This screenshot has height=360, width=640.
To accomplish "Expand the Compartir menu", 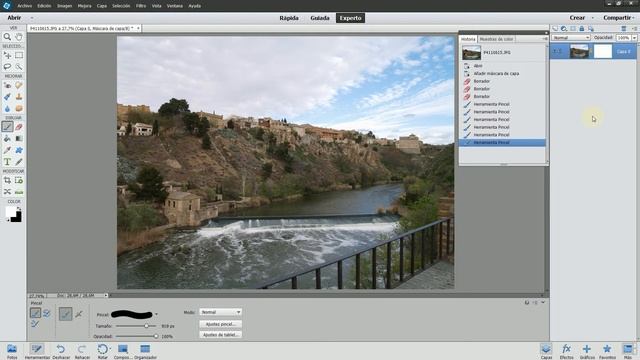I will click(x=619, y=18).
